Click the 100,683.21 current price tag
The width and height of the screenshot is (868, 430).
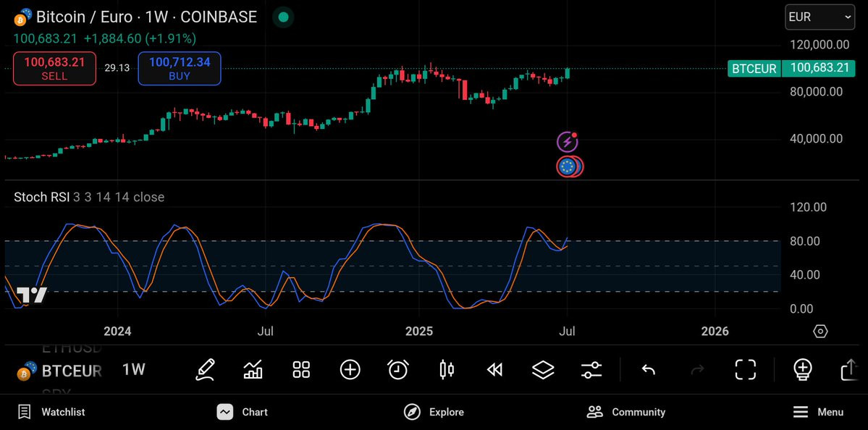point(819,68)
